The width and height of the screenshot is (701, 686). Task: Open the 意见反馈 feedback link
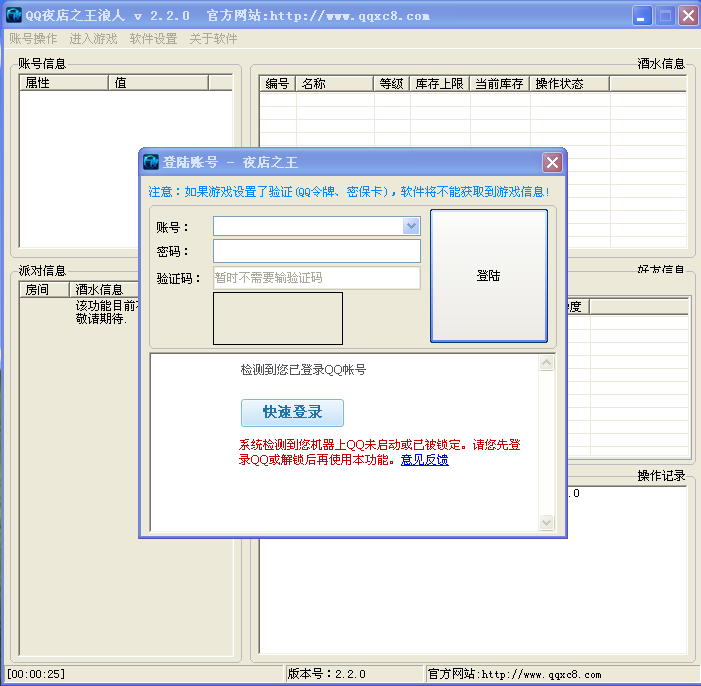click(x=425, y=460)
